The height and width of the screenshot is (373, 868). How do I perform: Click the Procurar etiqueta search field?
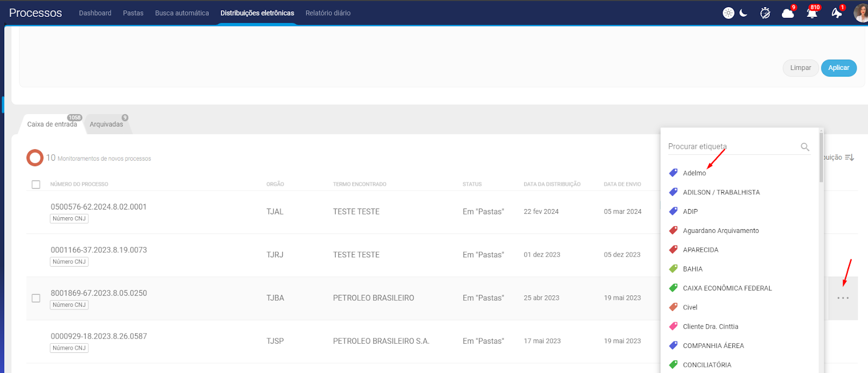732,147
